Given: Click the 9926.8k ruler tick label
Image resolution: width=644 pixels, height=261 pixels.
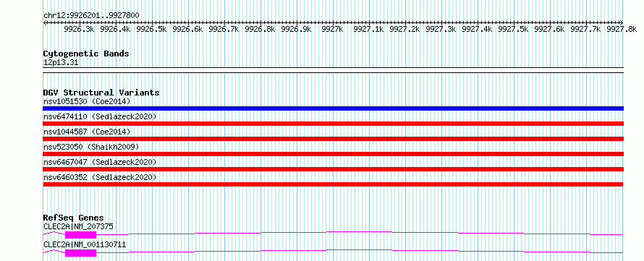Looking at the screenshot, I should pos(260,29).
